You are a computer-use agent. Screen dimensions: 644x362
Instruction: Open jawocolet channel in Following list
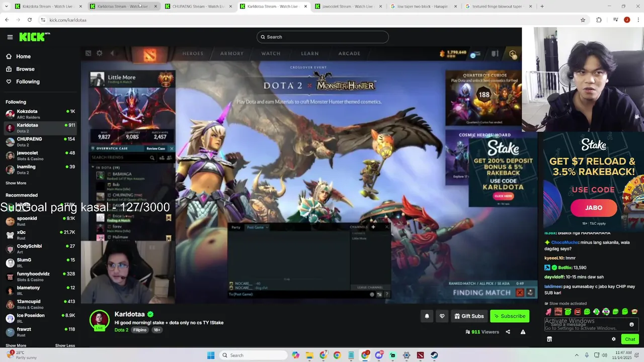click(x=40, y=156)
